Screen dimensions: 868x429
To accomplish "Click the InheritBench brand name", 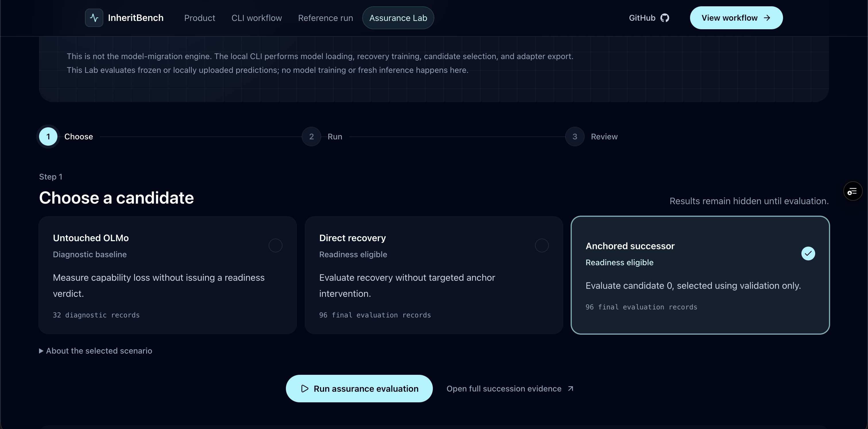I will pos(135,18).
